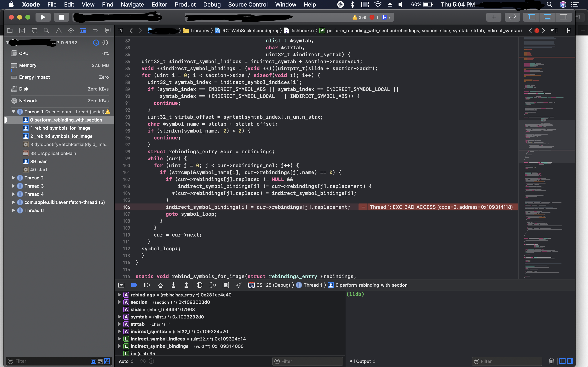
Task: Expand the rebindings variable in the variables view
Action: tap(119, 295)
